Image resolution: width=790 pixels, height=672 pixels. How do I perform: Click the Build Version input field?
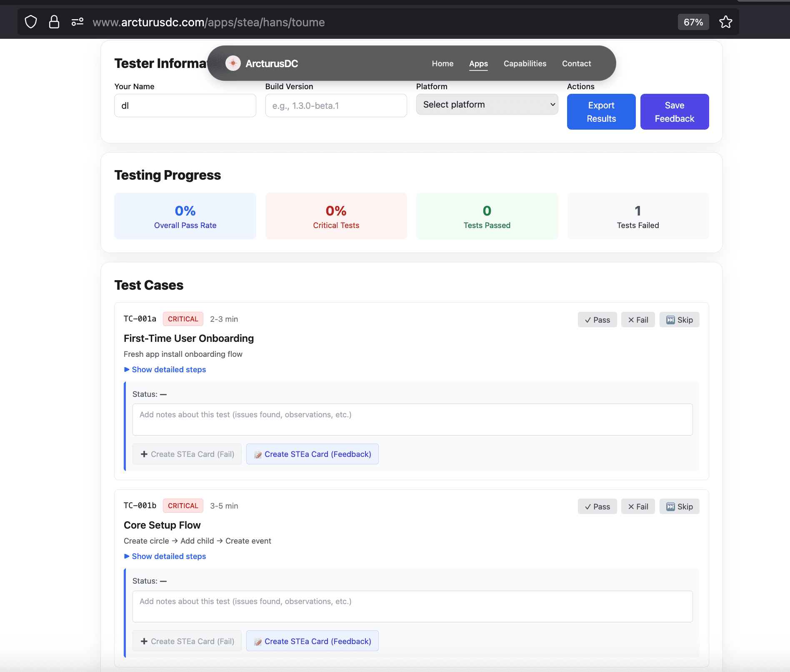(x=336, y=105)
